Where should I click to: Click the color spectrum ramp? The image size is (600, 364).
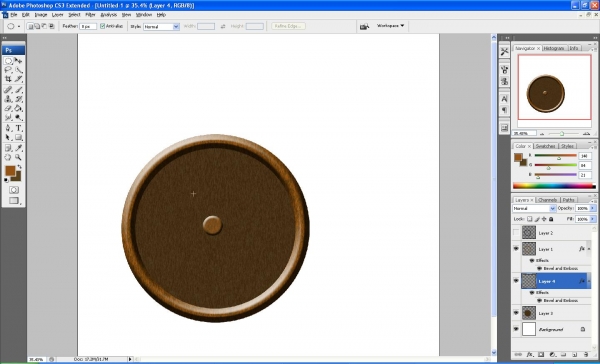pyautogui.click(x=554, y=186)
